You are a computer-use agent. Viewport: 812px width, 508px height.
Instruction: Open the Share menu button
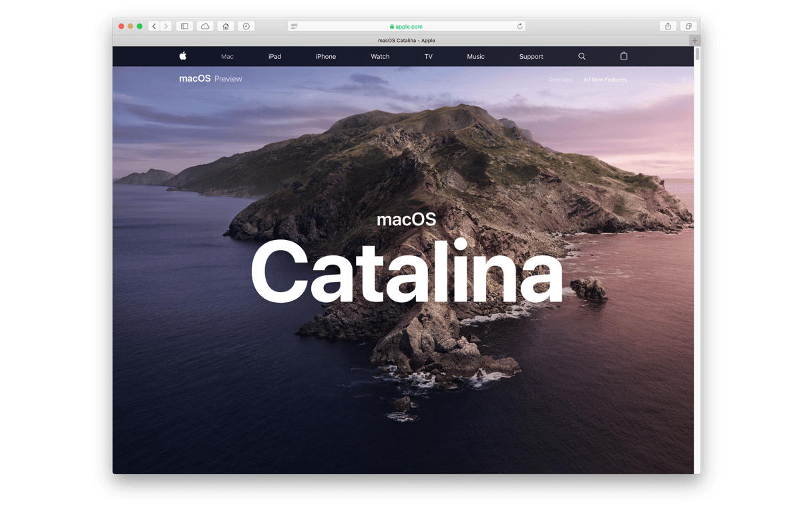pyautogui.click(x=668, y=26)
